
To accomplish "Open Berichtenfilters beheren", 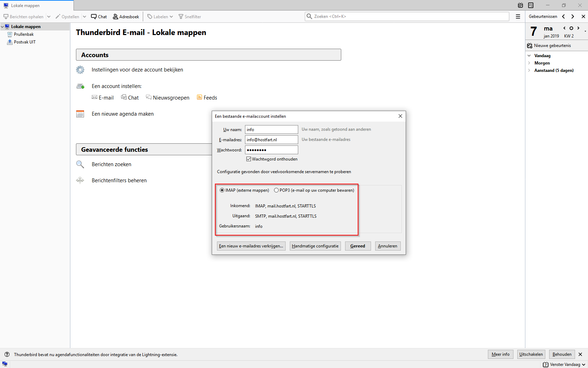I will pos(119,180).
